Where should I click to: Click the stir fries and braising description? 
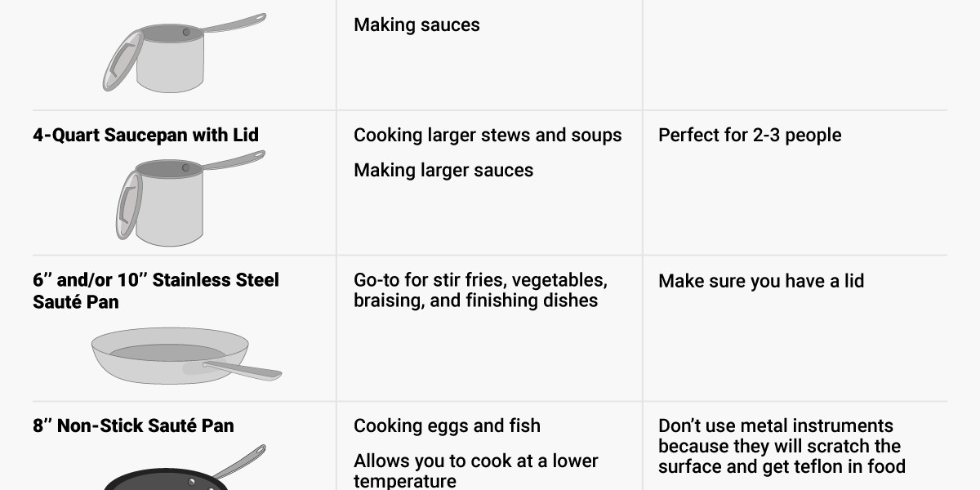(480, 291)
